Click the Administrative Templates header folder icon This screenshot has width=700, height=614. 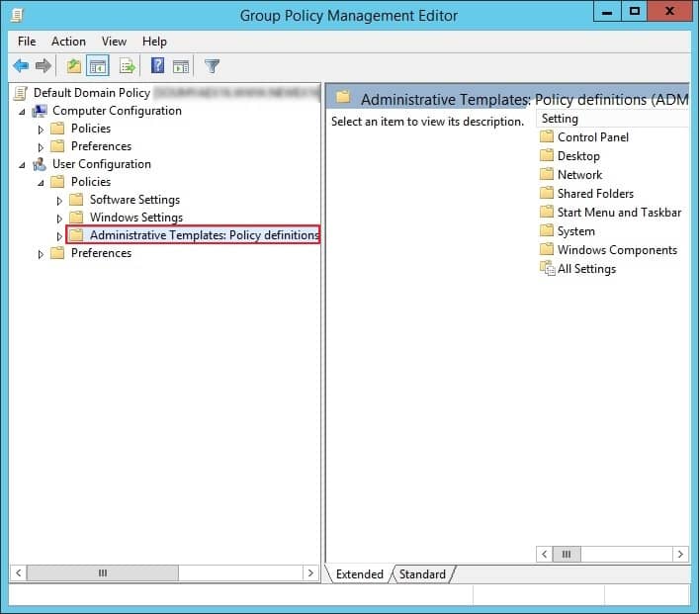[343, 97]
